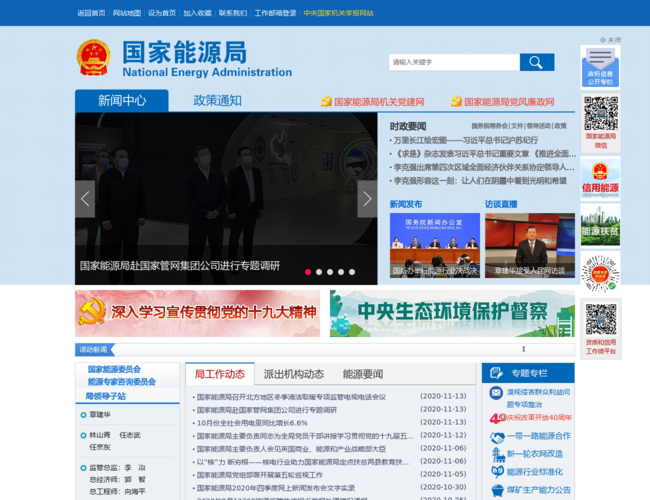
Task: Open 领导活动 category link
Action: [x=539, y=126]
